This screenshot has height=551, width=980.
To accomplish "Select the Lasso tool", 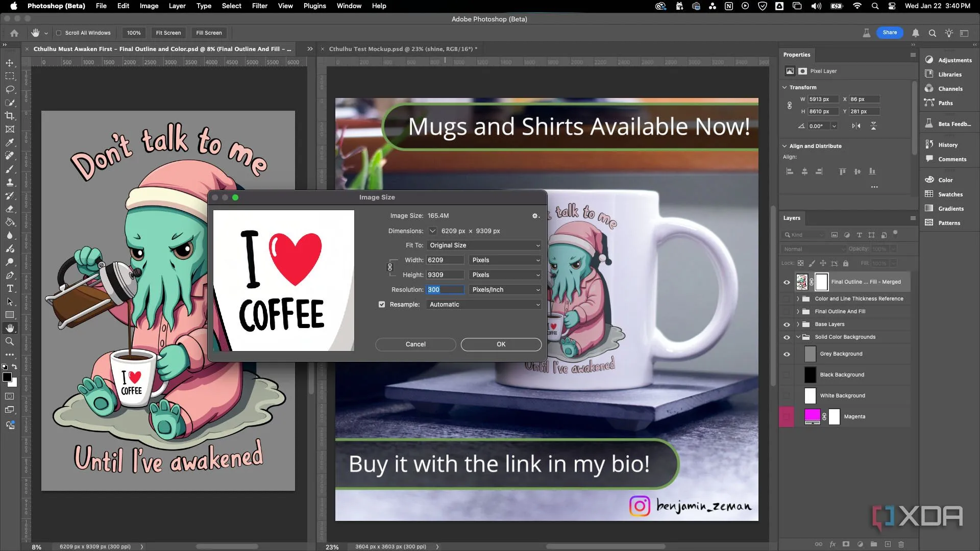I will [10, 89].
